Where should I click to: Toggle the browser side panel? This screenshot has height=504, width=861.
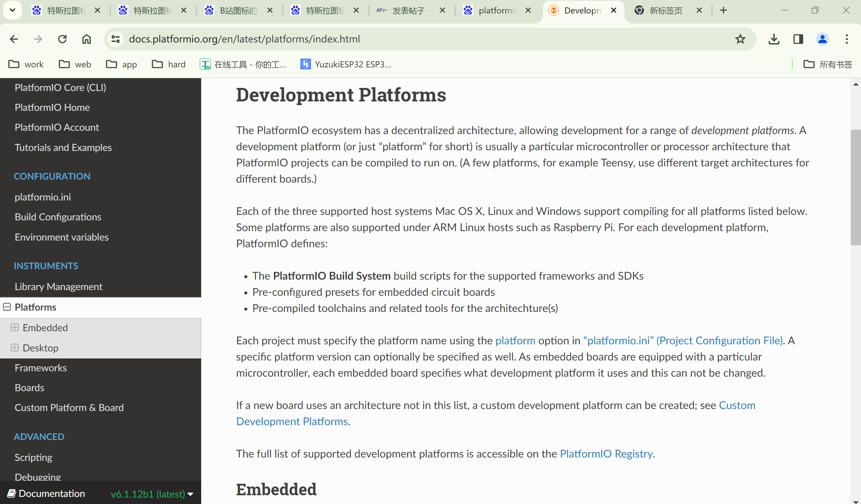(x=798, y=39)
